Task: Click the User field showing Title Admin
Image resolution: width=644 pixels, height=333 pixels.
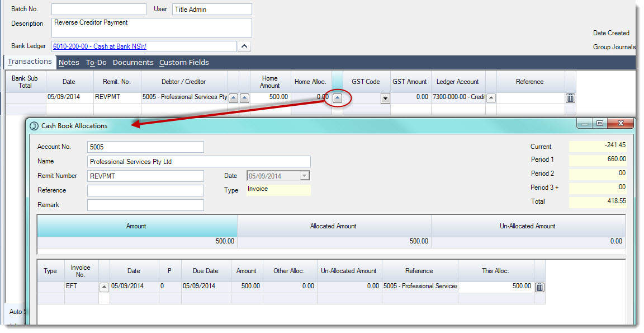Action: coord(212,9)
